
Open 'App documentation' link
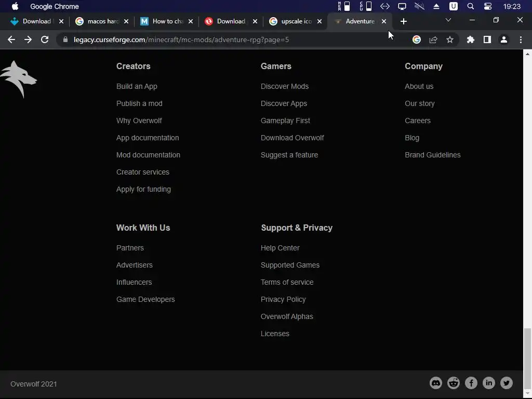(148, 138)
